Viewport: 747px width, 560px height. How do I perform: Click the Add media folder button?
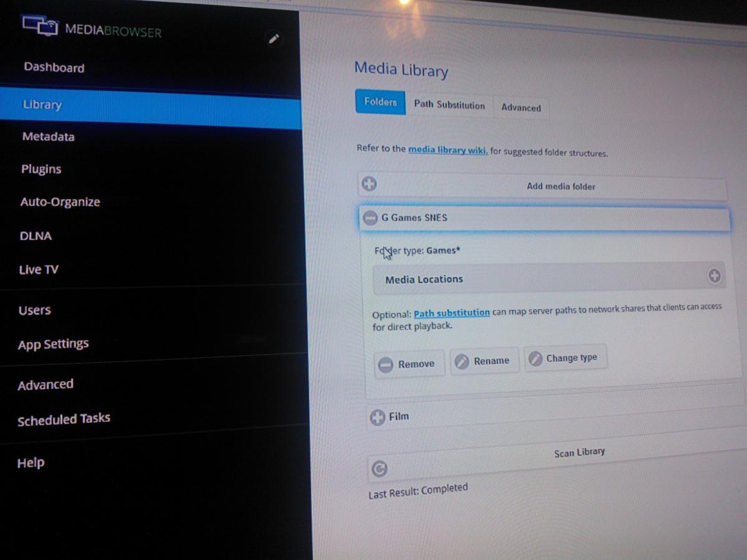click(542, 185)
